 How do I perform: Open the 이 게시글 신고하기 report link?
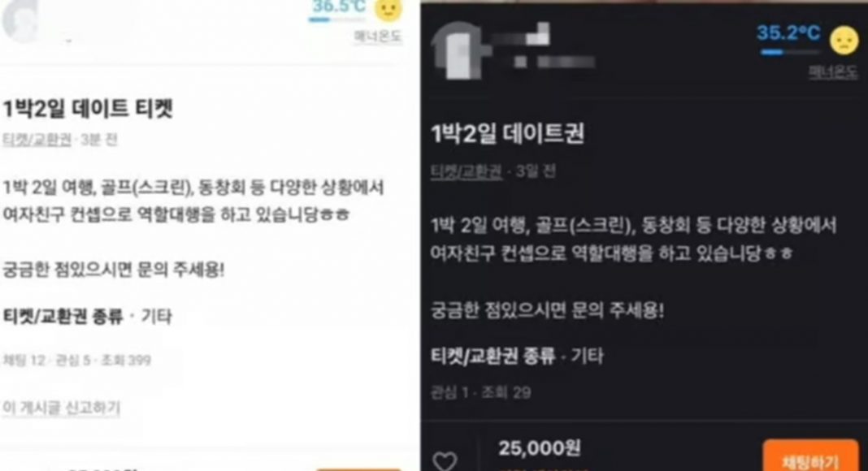click(x=61, y=408)
